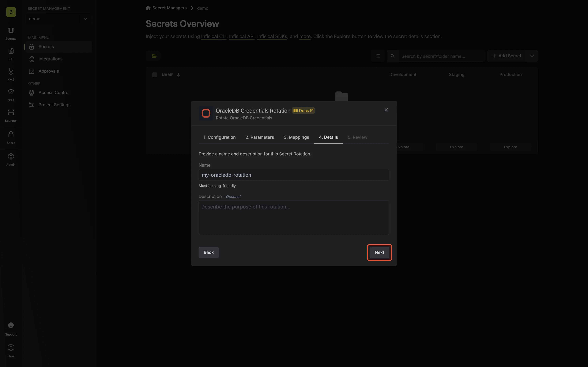Click the organization avatar letter B
This screenshot has height=367, width=588.
pos(11,12)
